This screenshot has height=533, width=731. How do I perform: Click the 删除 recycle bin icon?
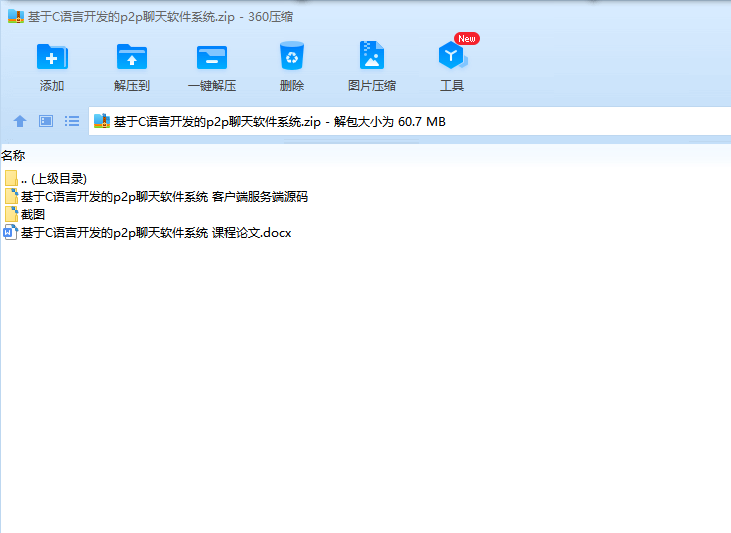click(292, 56)
